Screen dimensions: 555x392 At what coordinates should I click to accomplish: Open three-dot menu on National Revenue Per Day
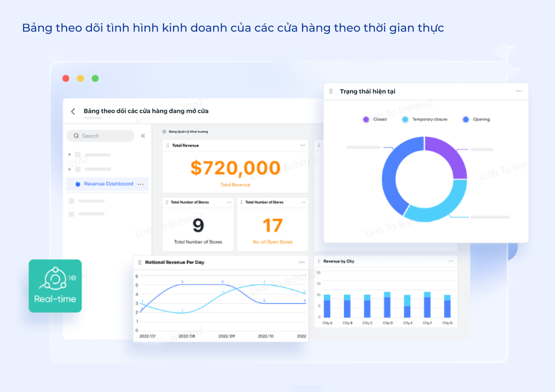pyautogui.click(x=302, y=262)
